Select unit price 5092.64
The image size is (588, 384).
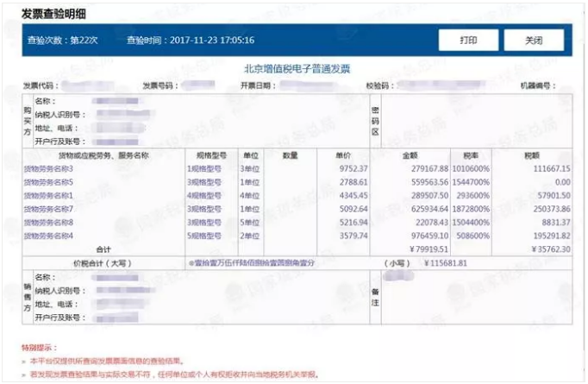pos(353,209)
